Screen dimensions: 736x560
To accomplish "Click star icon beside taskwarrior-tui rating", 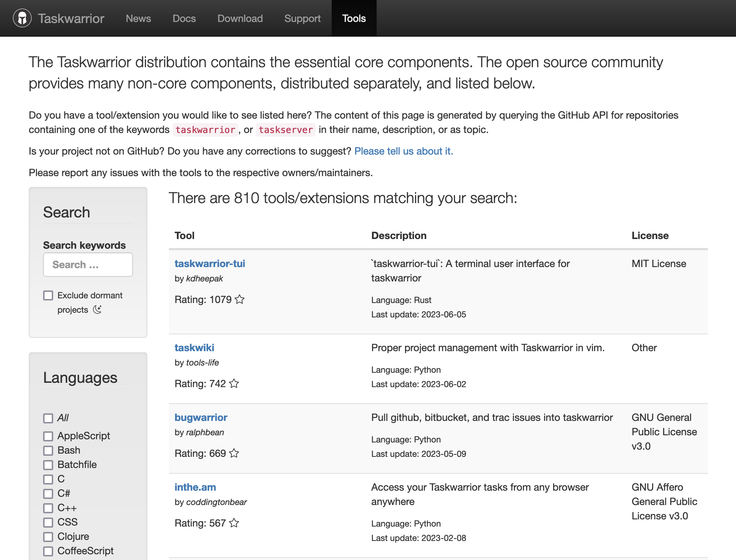I will point(240,299).
